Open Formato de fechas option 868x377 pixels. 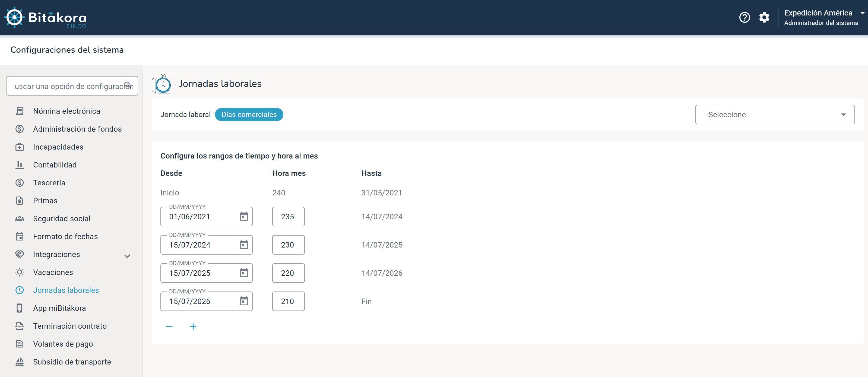point(65,236)
